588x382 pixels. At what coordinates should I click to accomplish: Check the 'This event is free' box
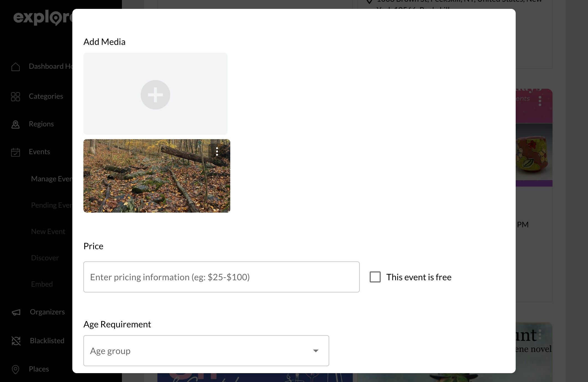[x=375, y=277]
